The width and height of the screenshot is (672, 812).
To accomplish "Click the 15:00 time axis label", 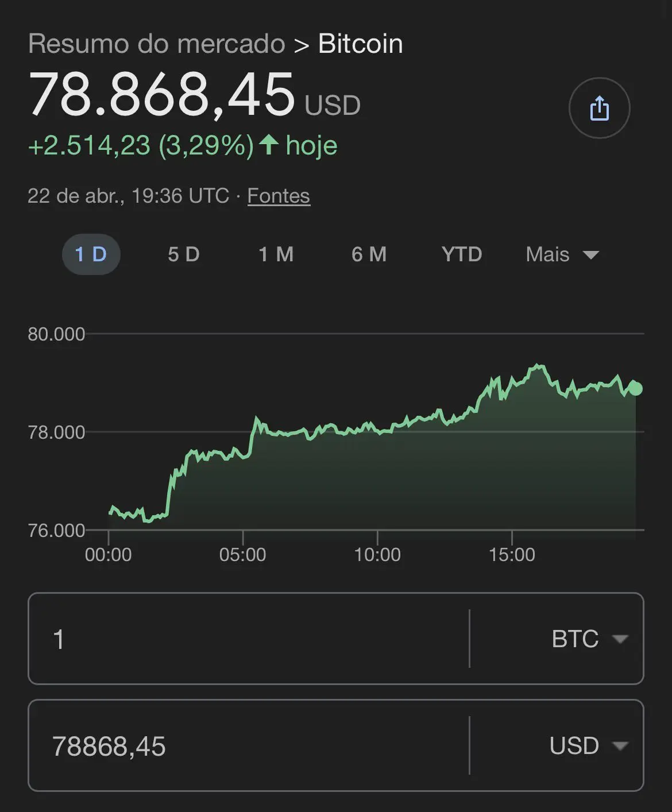I will pos(511,554).
